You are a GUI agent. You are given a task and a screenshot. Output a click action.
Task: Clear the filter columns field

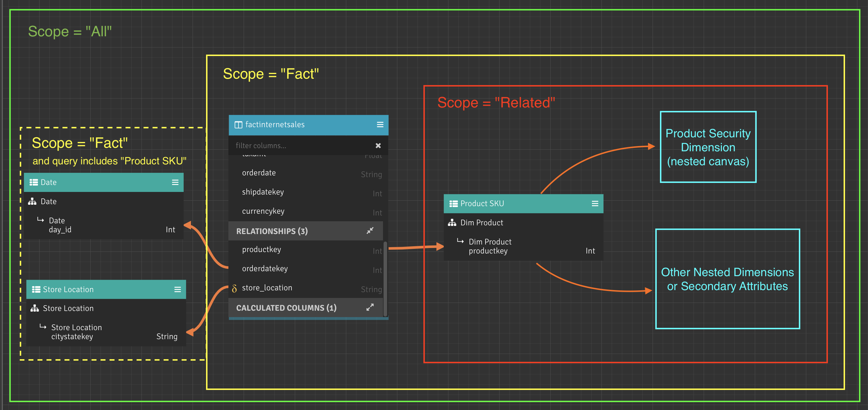coord(378,145)
